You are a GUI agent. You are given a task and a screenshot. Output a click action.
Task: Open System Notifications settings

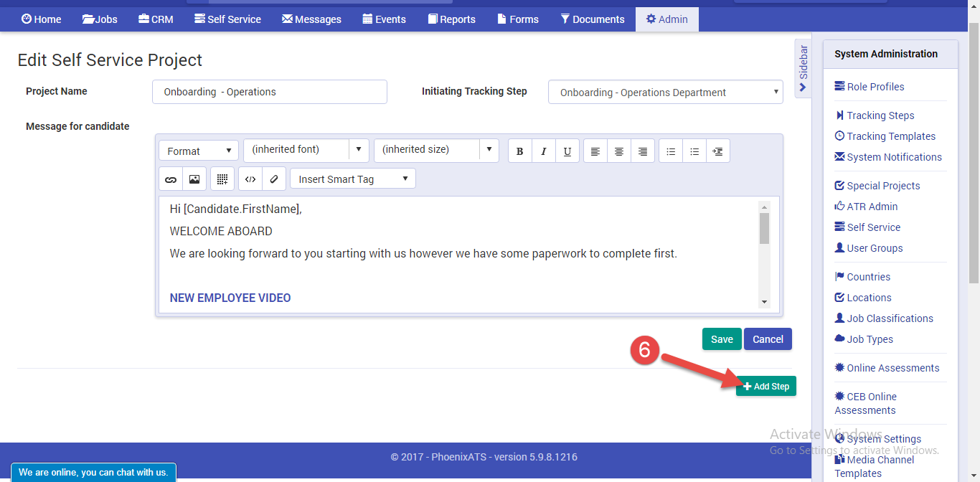888,157
